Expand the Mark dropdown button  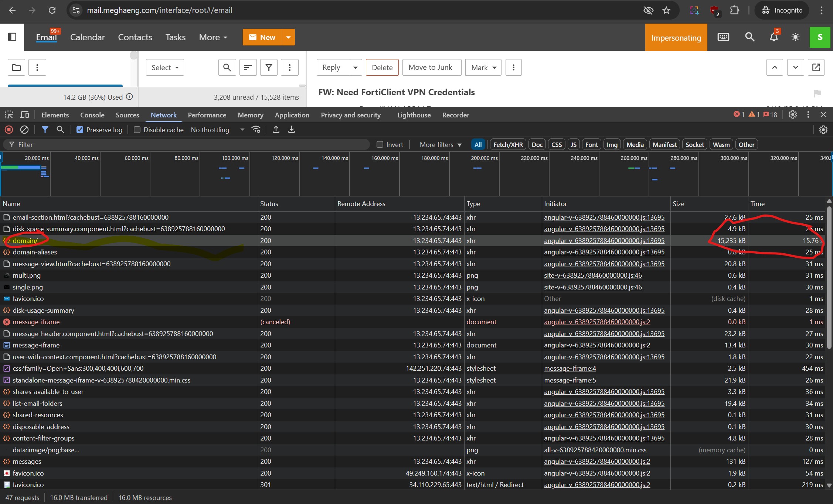(483, 68)
